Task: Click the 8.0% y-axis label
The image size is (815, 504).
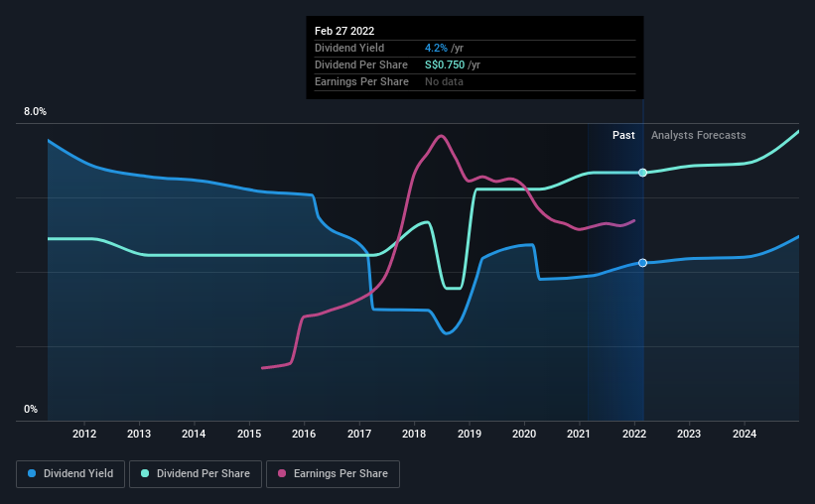Action: [35, 112]
